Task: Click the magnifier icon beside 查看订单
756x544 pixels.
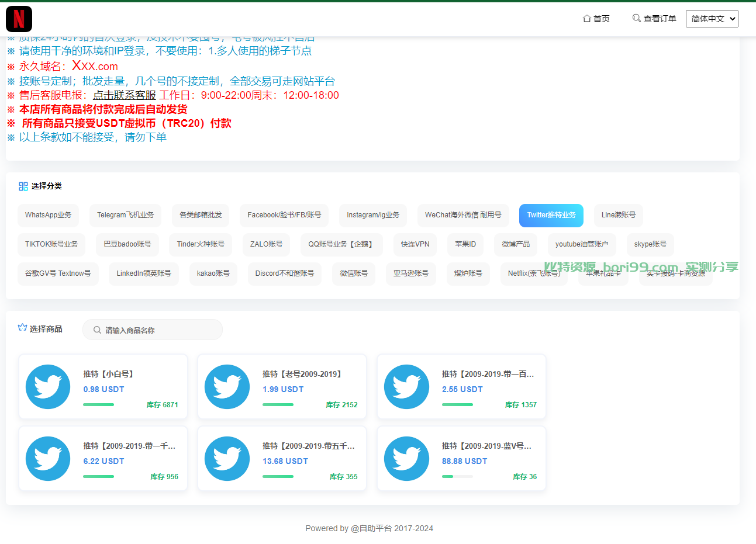Action: (x=637, y=18)
